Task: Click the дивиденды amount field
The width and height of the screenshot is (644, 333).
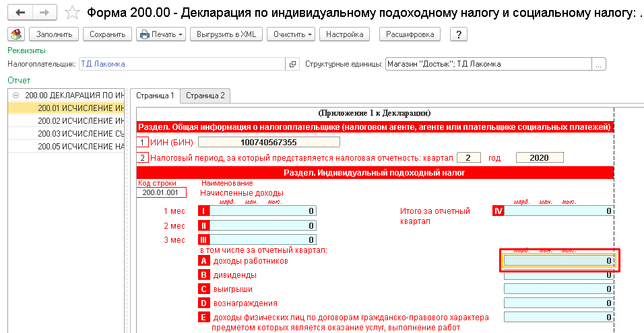Action: [558, 274]
